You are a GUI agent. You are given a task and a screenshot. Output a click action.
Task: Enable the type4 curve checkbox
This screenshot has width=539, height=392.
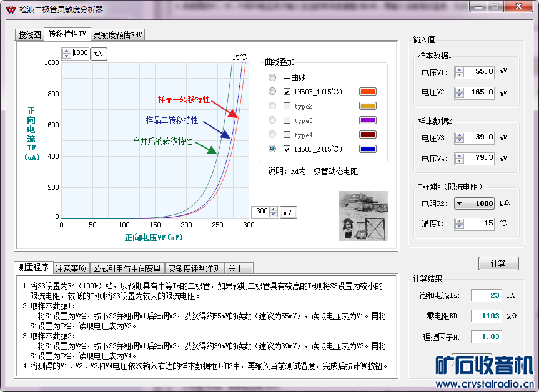pos(287,134)
